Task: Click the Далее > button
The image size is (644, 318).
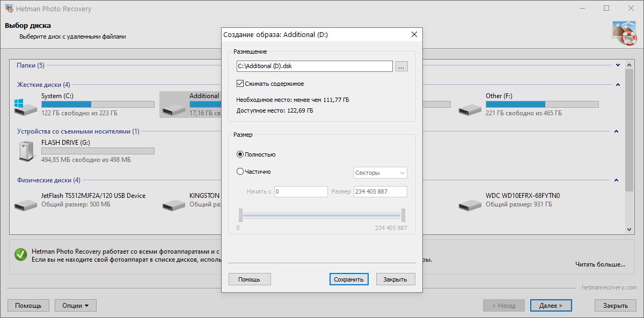Action: (x=551, y=306)
